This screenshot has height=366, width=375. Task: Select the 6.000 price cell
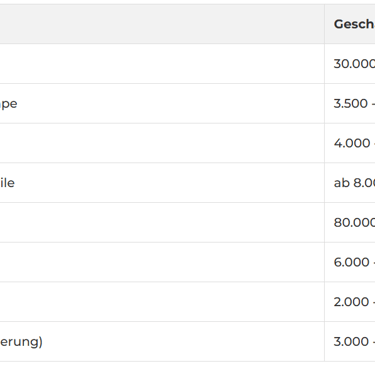[x=350, y=262]
